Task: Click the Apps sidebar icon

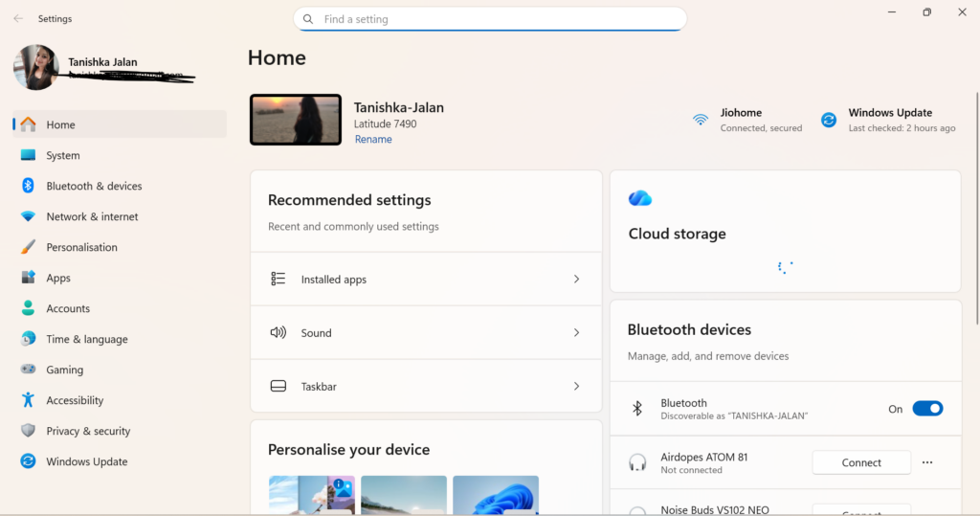Action: click(x=28, y=277)
